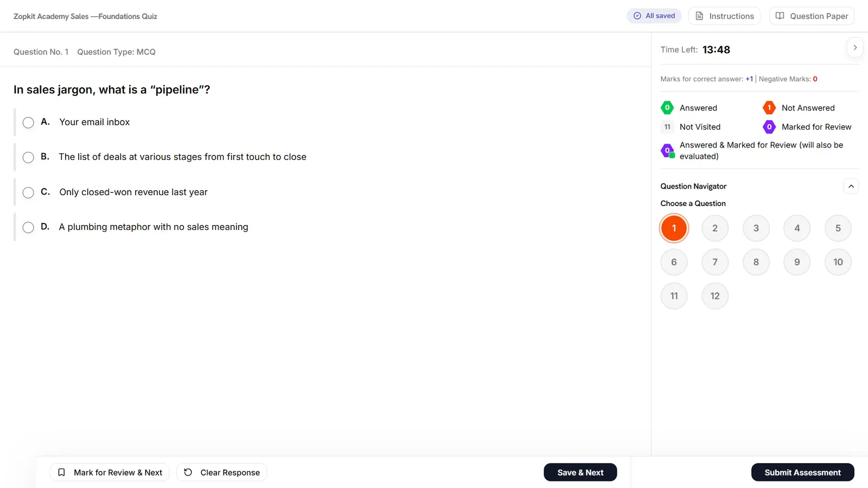The width and height of the screenshot is (868, 488).
Task: Click the bookmark icon on Mark for Review
Action: pyautogui.click(x=61, y=472)
